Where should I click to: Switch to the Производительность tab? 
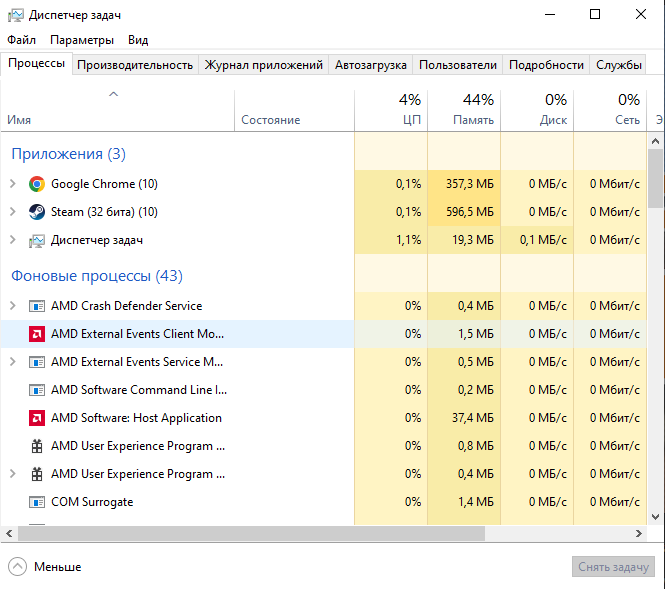tap(134, 65)
